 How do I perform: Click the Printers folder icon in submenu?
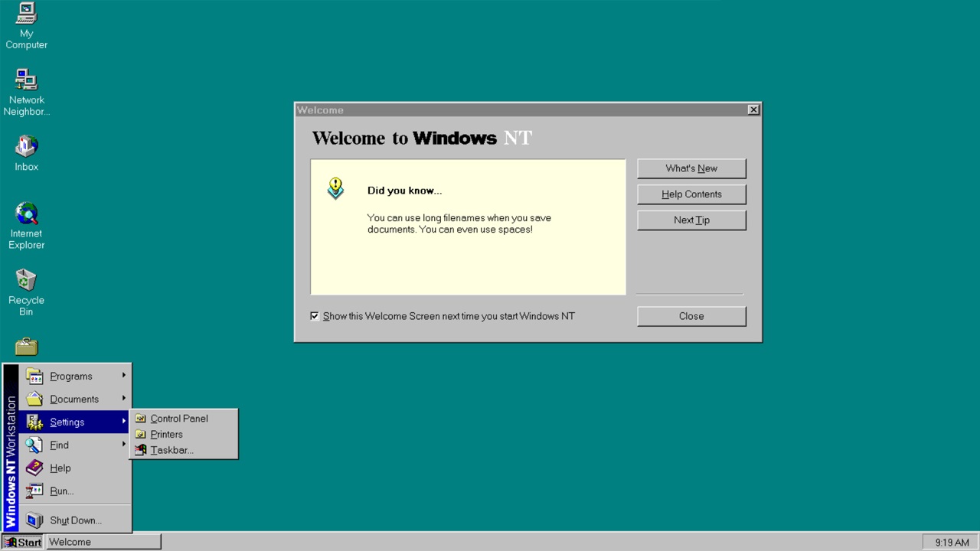tap(140, 435)
